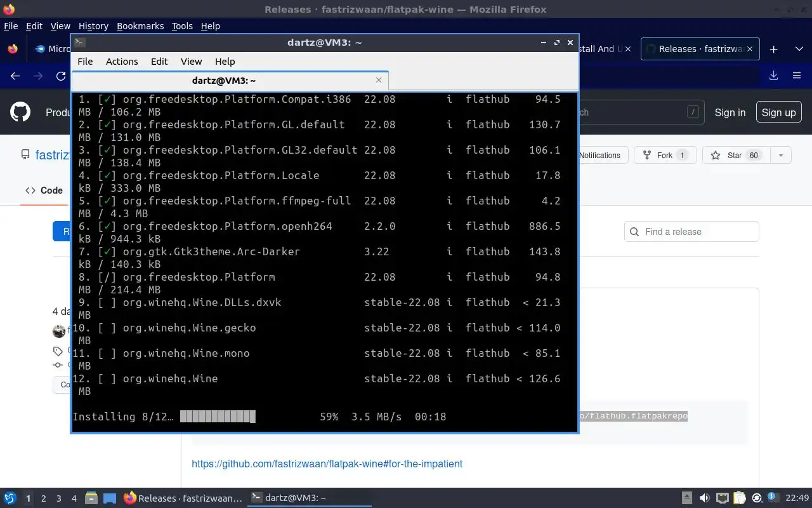The height and width of the screenshot is (508, 812).
Task: Click the volume speaker tray icon
Action: [704, 498]
